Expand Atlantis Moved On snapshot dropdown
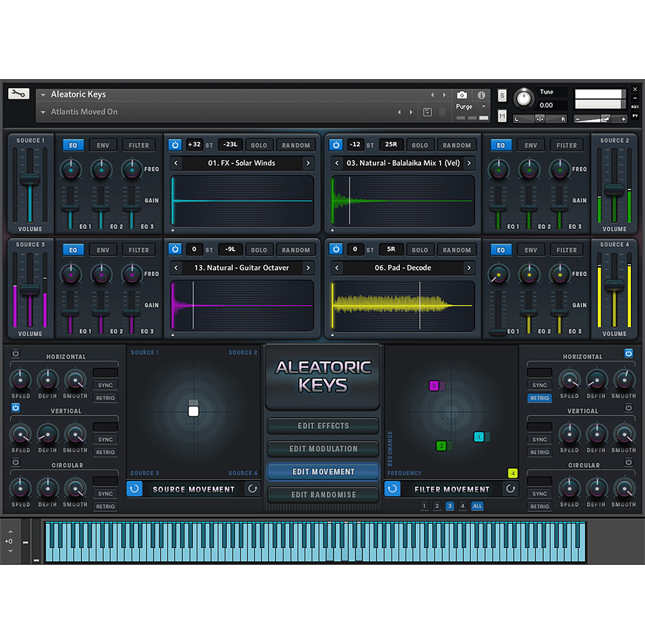The height and width of the screenshot is (644, 645). [x=43, y=112]
